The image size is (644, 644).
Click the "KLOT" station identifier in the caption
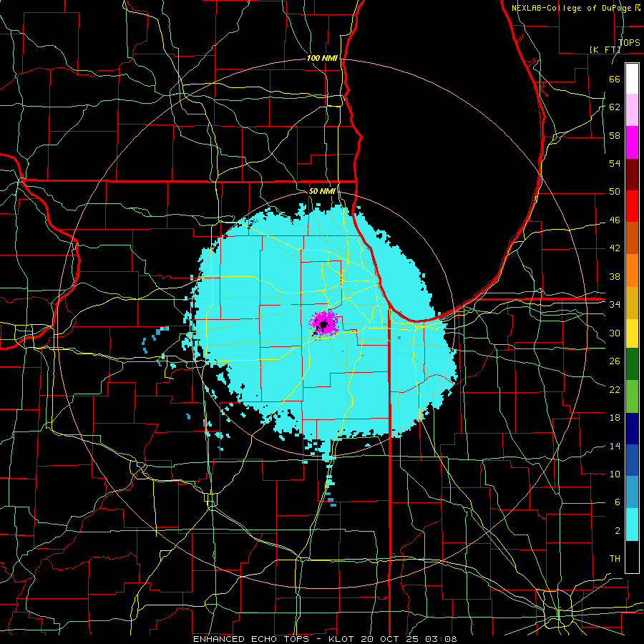[x=343, y=639]
